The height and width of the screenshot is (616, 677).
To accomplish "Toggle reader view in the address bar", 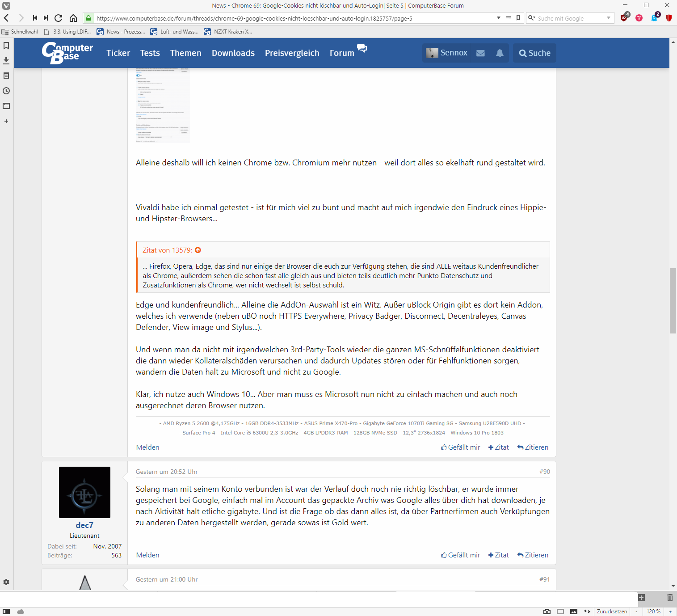I will pos(508,18).
